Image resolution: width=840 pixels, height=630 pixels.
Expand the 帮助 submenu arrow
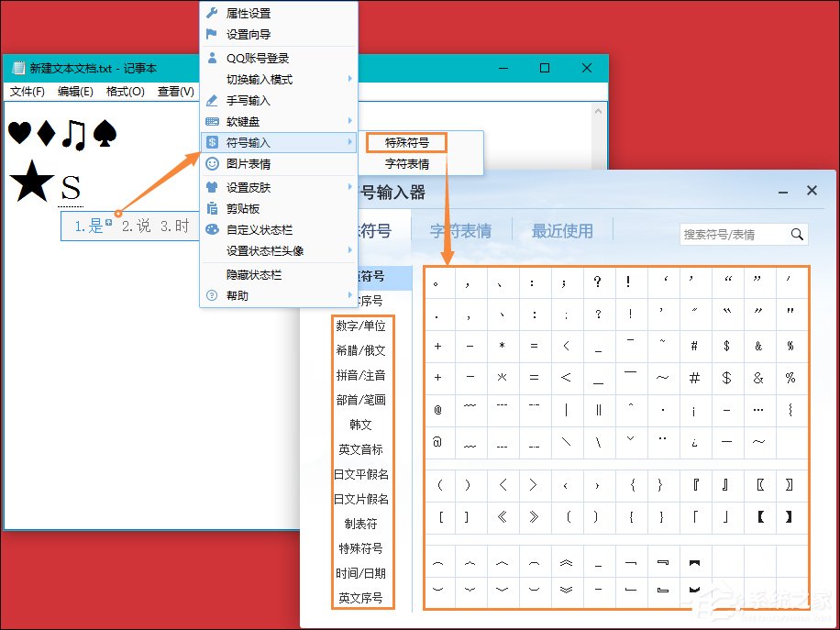pyautogui.click(x=349, y=295)
